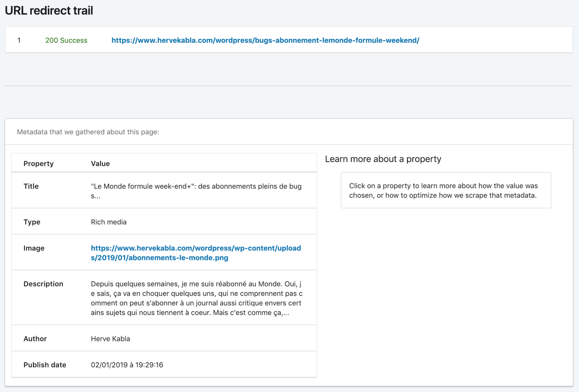Select the 'Rich media' type value

[109, 222]
